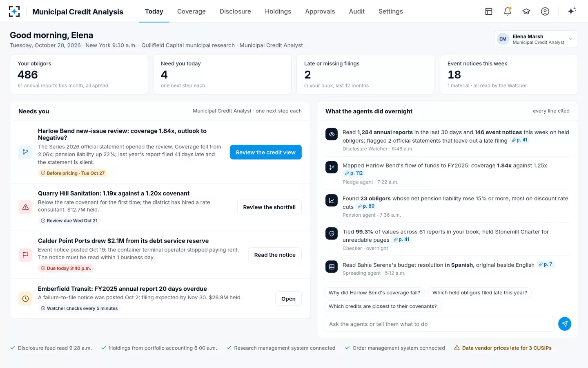Click Review the credit view button
The width and height of the screenshot is (588, 368).
click(x=266, y=152)
